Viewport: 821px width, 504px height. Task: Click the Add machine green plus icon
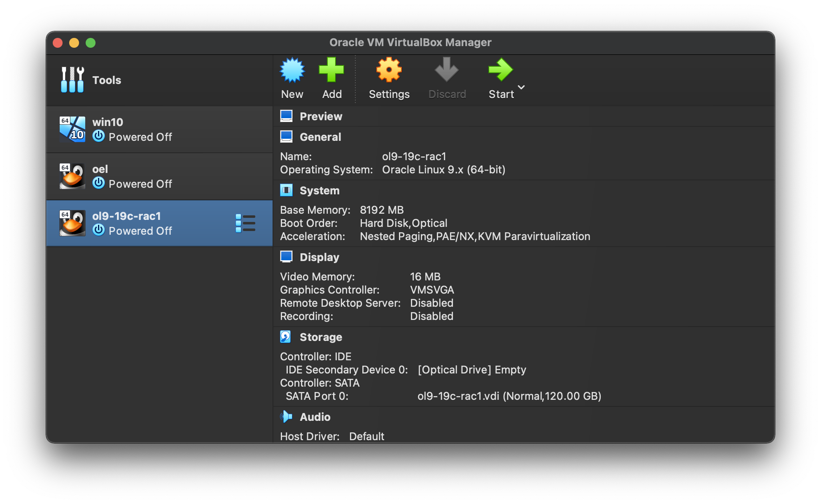(331, 70)
